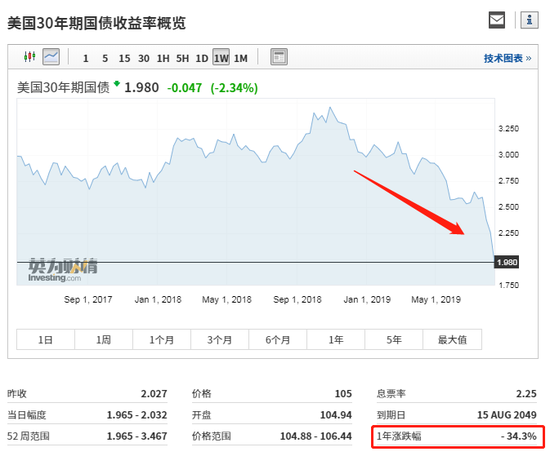
Task: Set chart interval to 15 minutes
Action: (x=124, y=58)
